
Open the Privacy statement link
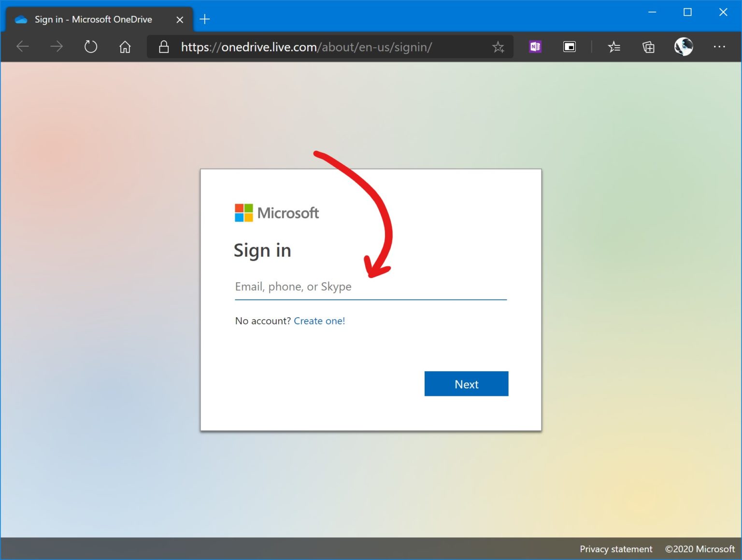click(x=616, y=549)
